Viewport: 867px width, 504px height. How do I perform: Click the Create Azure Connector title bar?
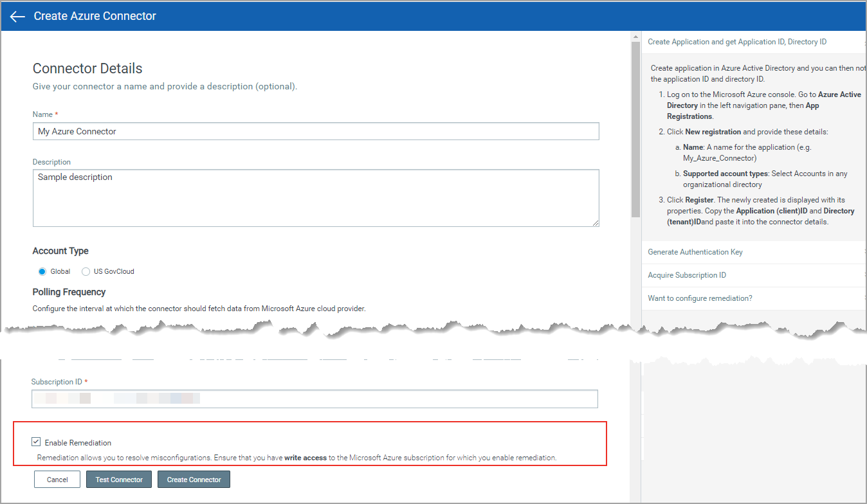click(94, 15)
